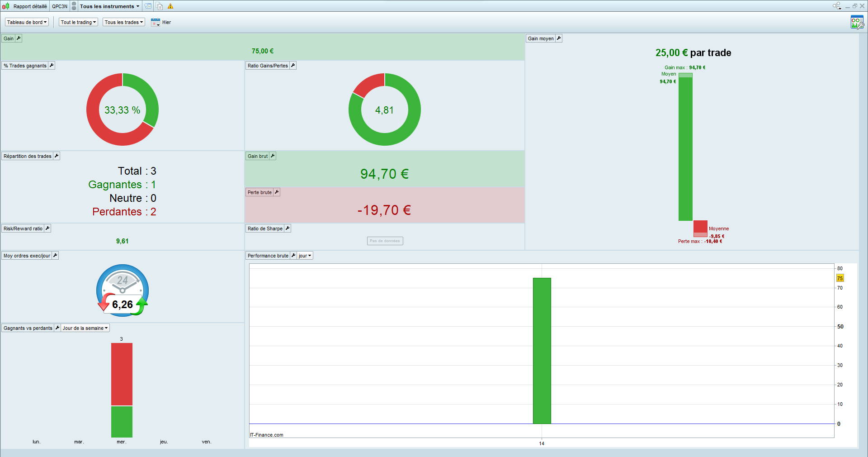Click the % Trades gagnants panel label

pos(25,66)
